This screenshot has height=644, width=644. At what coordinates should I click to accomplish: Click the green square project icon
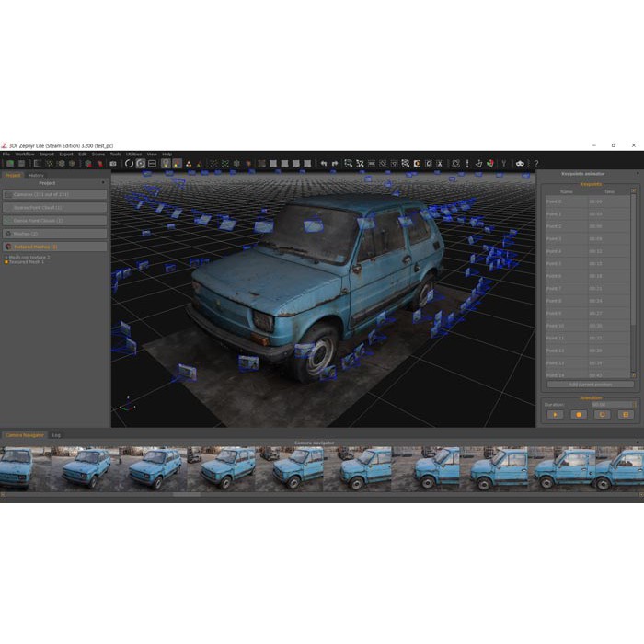[x=10, y=164]
